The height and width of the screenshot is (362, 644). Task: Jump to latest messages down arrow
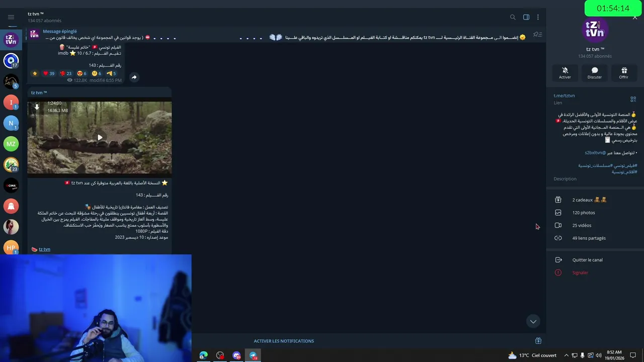(x=533, y=321)
